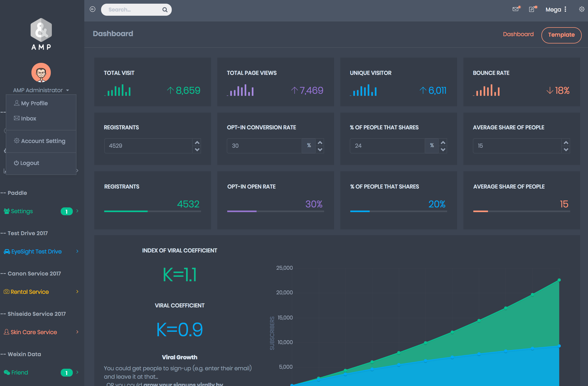Screen dimensions: 588x386
Task: Click K=0.9 viral coefficient value
Action: [180, 329]
